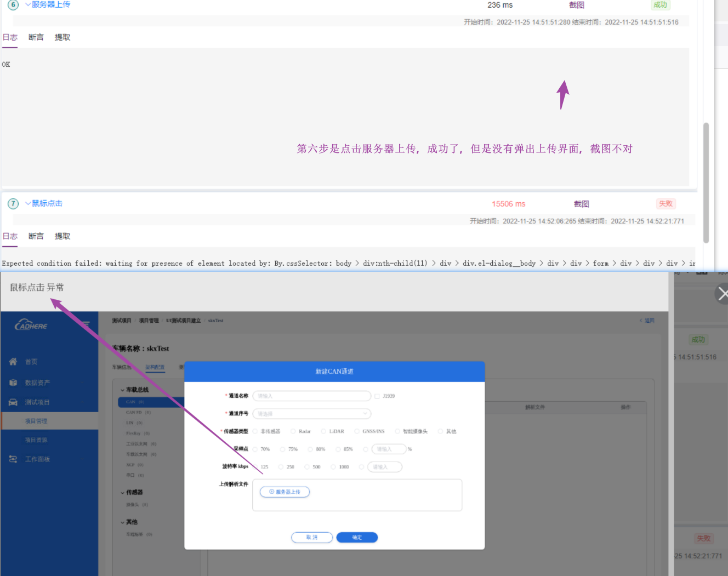Collapse the 传感器 tree section
The width and height of the screenshot is (728, 576).
[x=123, y=492]
